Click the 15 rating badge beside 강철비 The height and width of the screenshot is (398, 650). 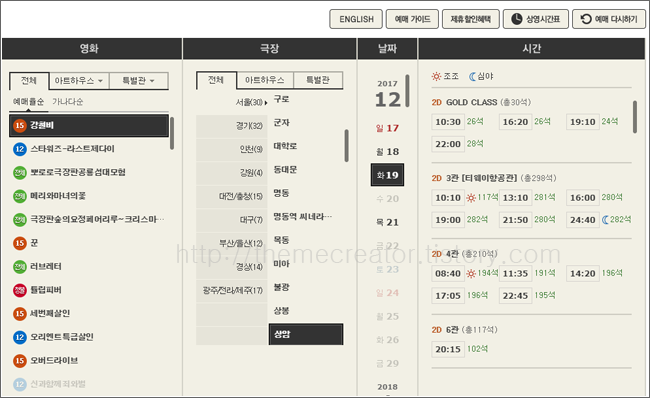point(19,126)
